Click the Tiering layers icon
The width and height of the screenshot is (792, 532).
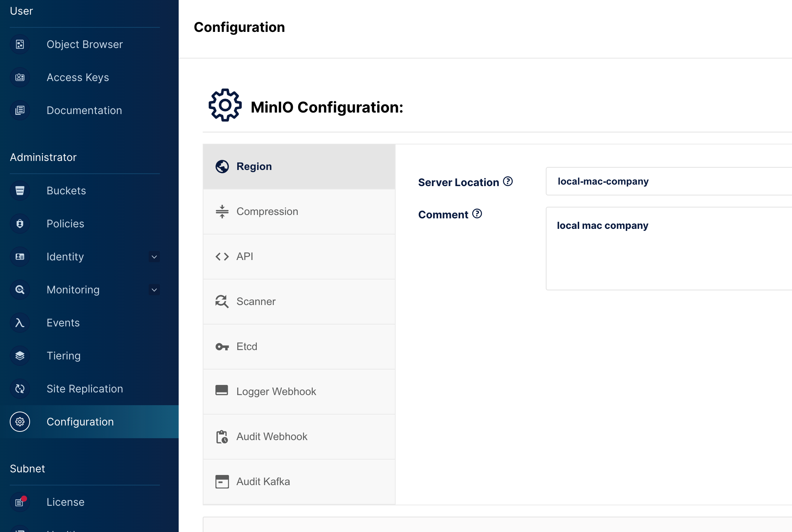tap(20, 356)
